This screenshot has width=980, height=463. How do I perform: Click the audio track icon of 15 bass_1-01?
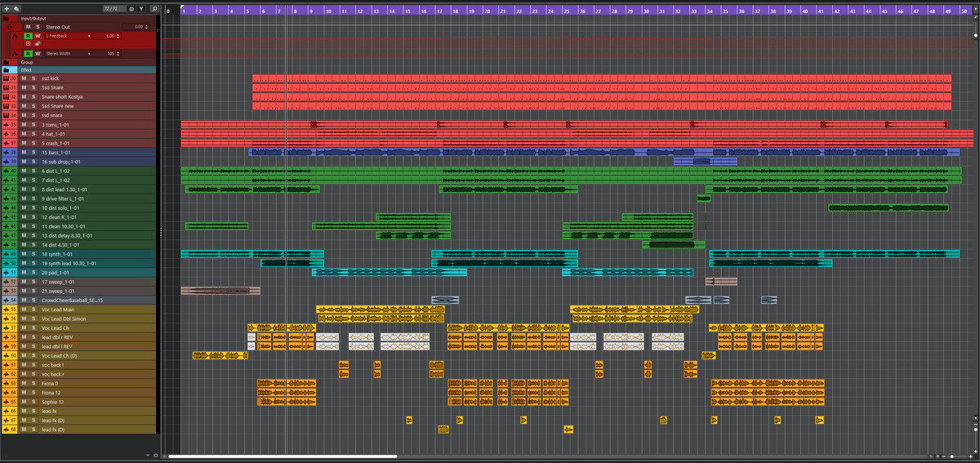[6, 153]
